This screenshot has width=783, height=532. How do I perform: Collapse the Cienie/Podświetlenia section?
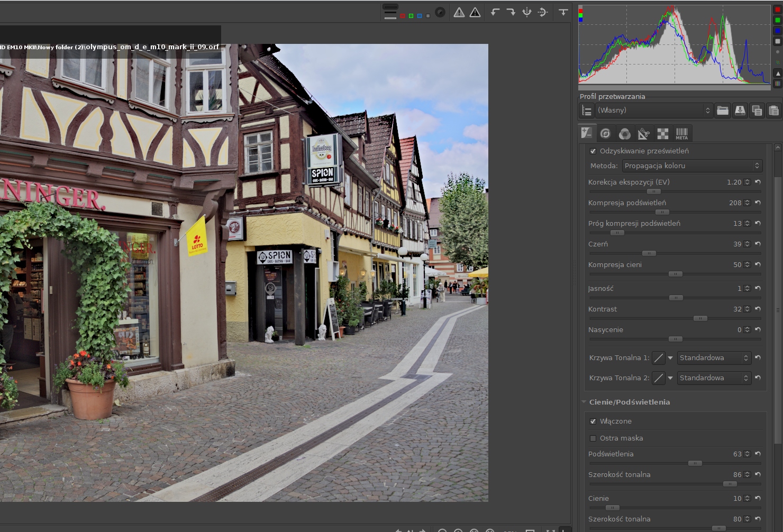[584, 402]
